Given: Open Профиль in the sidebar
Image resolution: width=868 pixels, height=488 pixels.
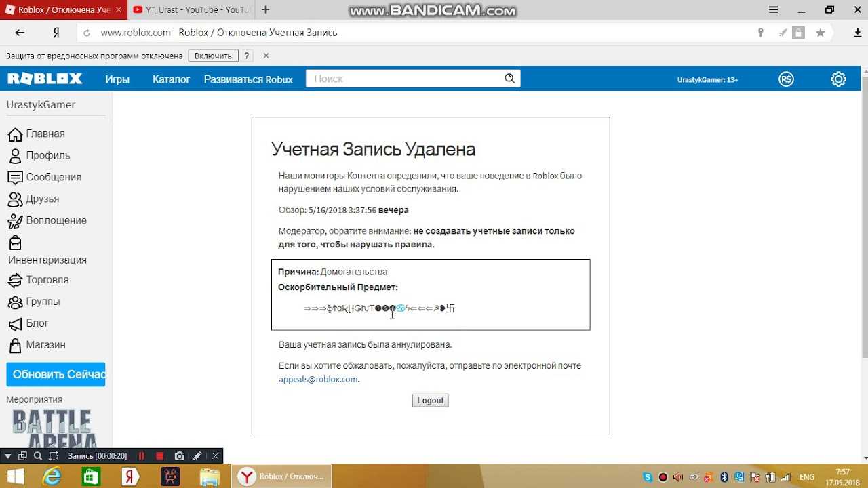Looking at the screenshot, I should 39,155.
